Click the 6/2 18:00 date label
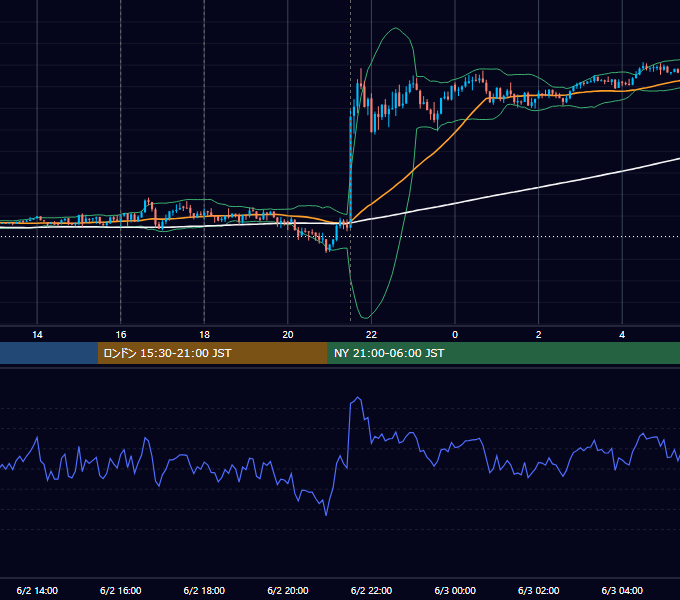Screen dimensions: 680x600 204,590
